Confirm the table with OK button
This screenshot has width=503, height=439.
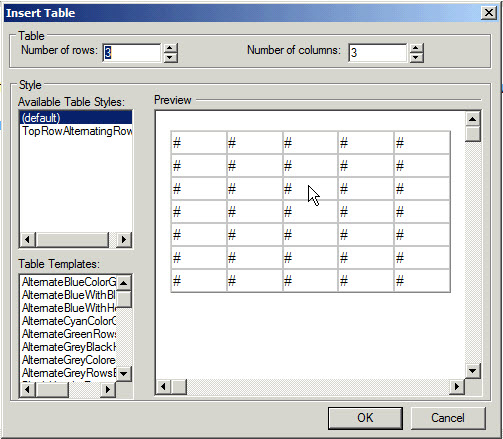365,418
